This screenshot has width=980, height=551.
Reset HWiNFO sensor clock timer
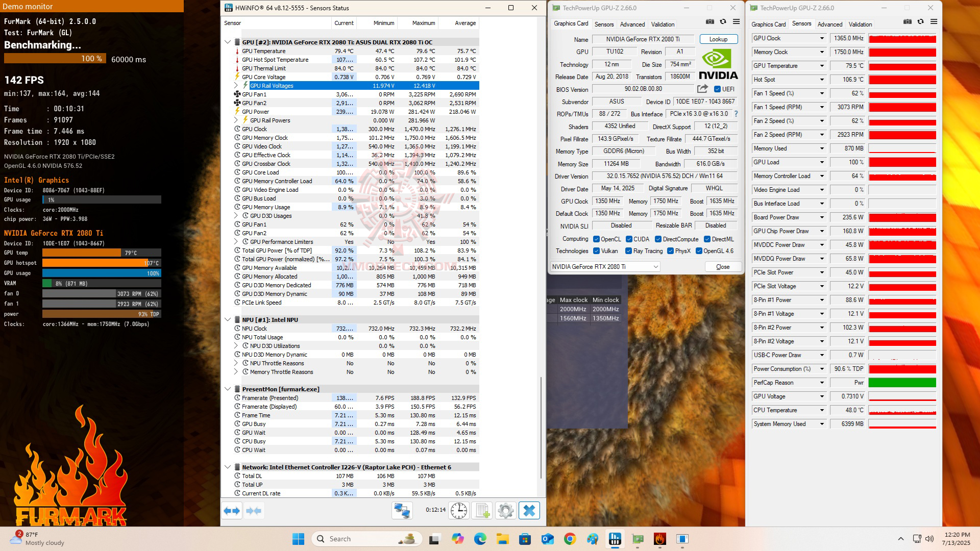[458, 511]
